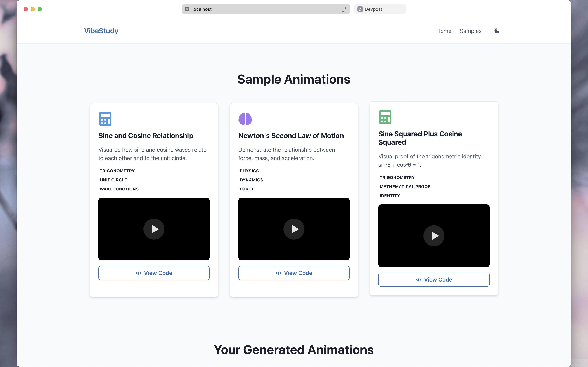
Task: Open the Home nav link
Action: (444, 31)
